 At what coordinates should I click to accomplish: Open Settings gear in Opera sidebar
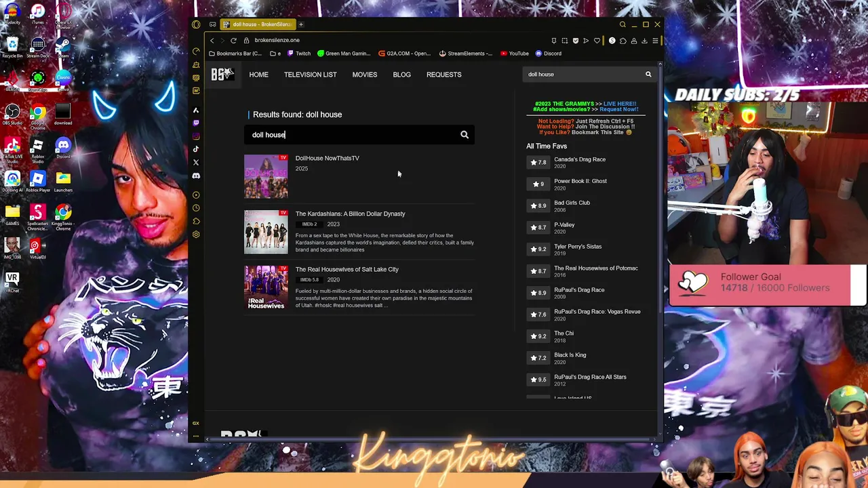click(x=196, y=235)
